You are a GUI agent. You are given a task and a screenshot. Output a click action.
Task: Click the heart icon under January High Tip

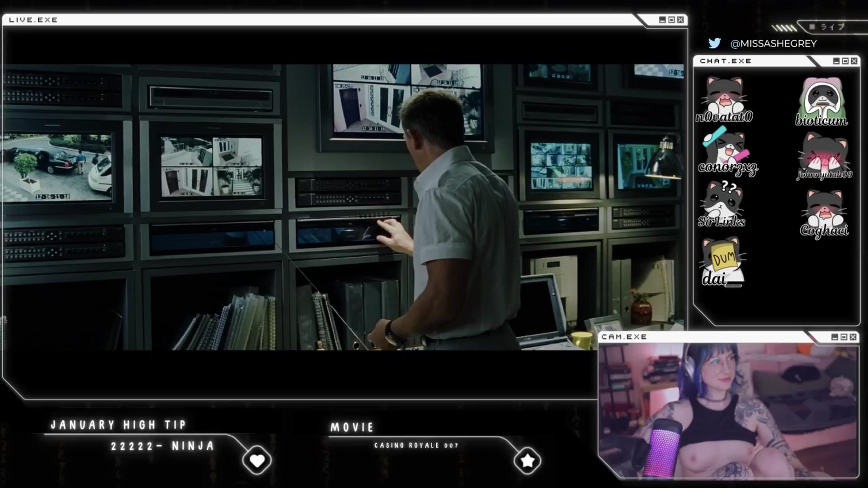257,460
